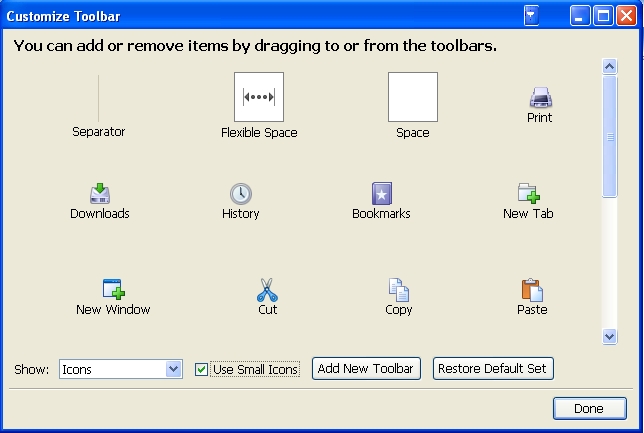Select the Copy documents icon
The width and height of the screenshot is (644, 433).
click(398, 290)
